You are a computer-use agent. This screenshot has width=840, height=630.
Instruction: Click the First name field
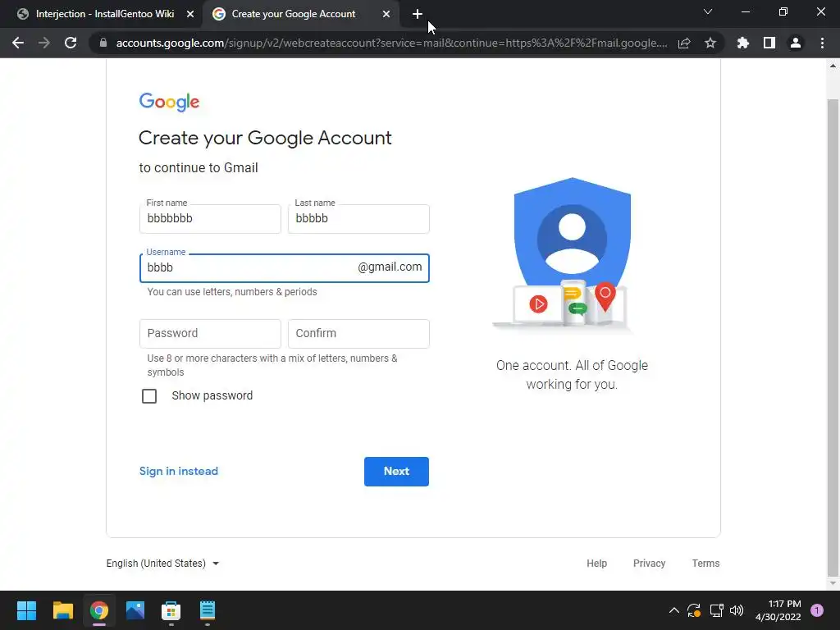[x=210, y=218]
